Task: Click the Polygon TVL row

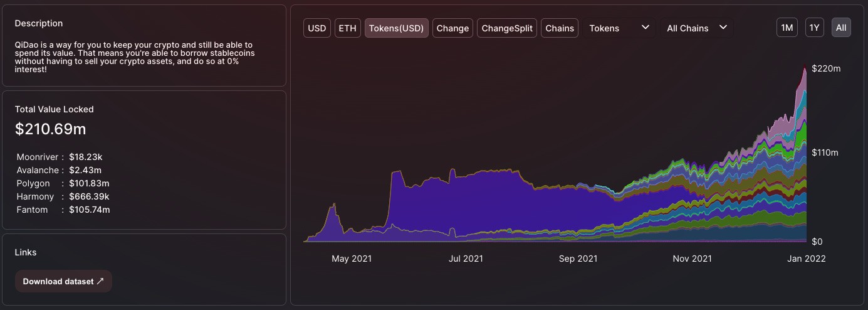Action: (x=63, y=183)
